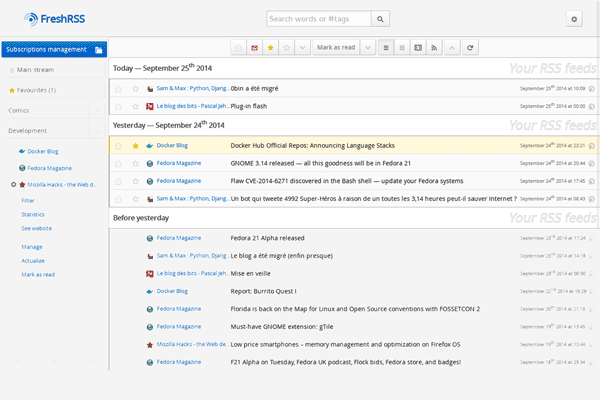
Task: Click the search magnifier button
Action: 380,19
